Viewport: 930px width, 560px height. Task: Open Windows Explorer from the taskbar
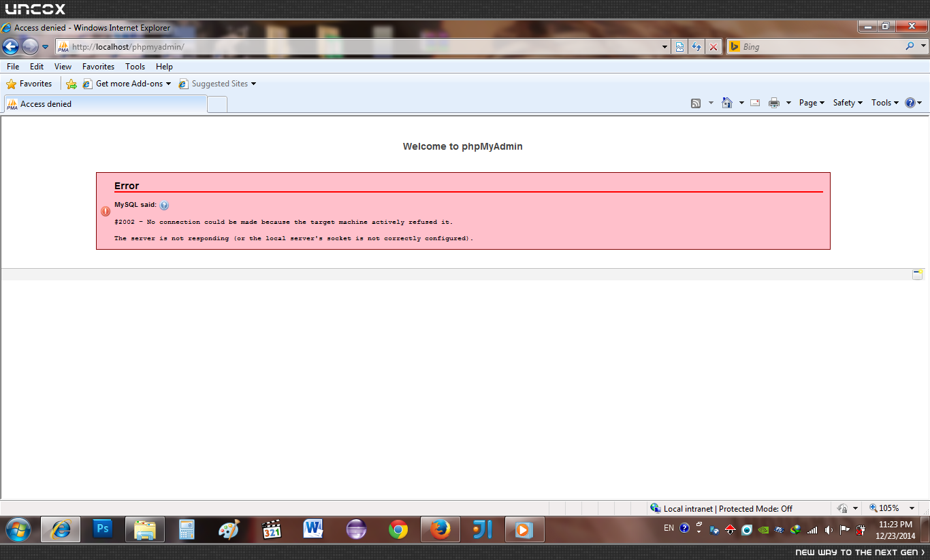(145, 529)
